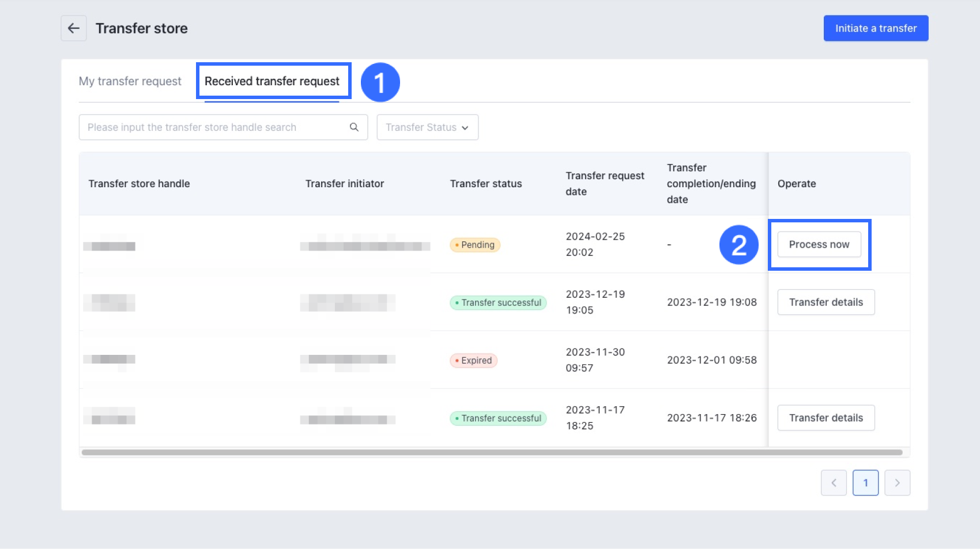The width and height of the screenshot is (980, 549).
Task: Click the Transfer status column header
Action: pyautogui.click(x=485, y=184)
